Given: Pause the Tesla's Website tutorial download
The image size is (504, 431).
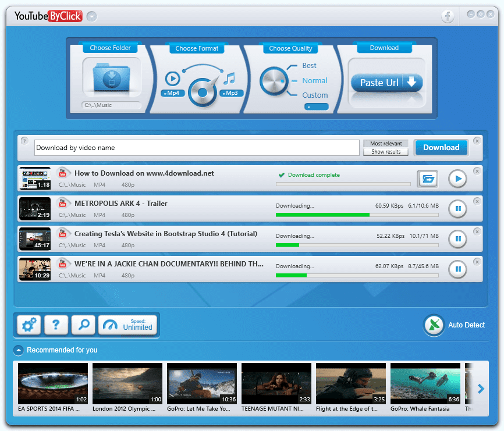Looking at the screenshot, I should [457, 239].
